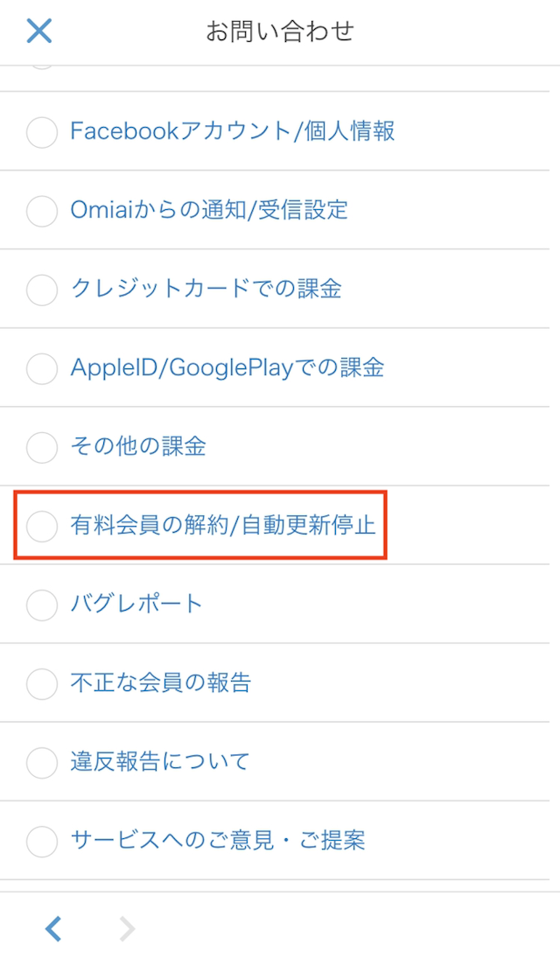Select サービスへのご意見・ご提案 radio button

(41, 841)
